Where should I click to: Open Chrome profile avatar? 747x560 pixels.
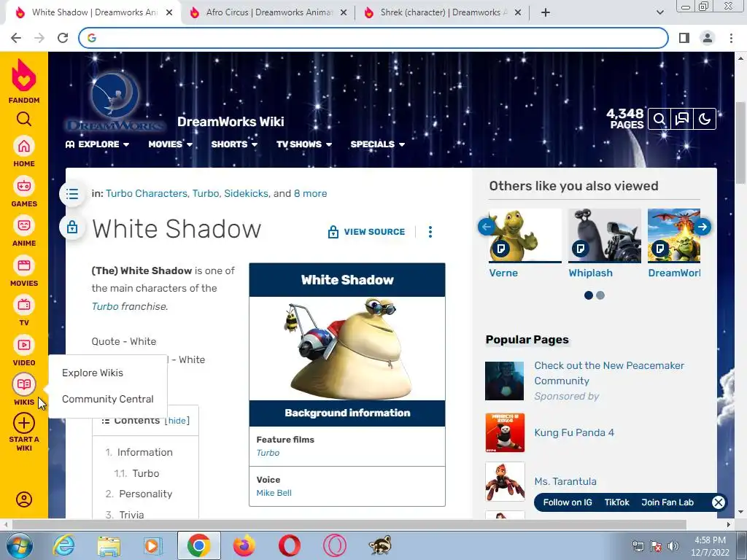(x=708, y=38)
